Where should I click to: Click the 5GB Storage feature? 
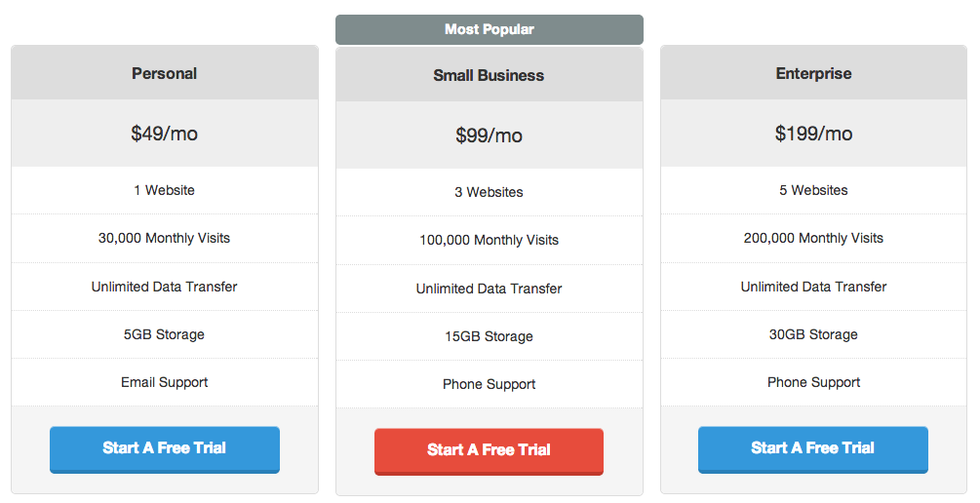[x=164, y=334]
